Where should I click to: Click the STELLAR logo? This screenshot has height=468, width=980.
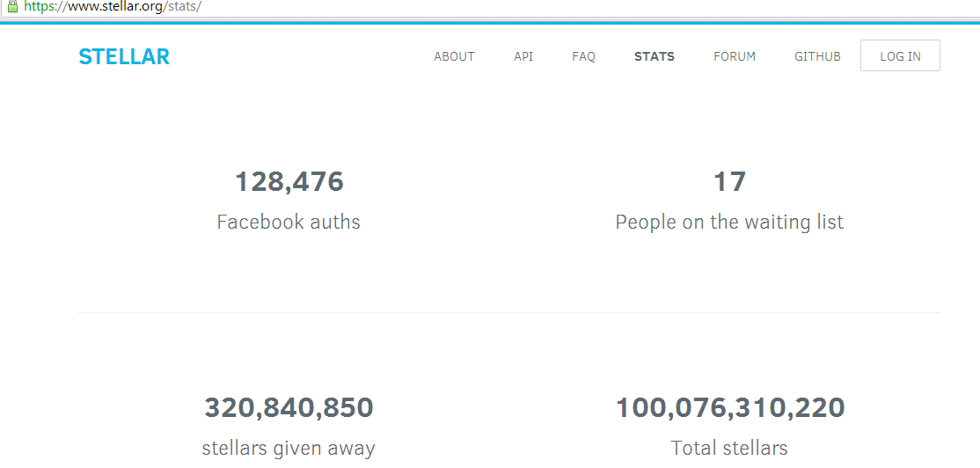[124, 57]
